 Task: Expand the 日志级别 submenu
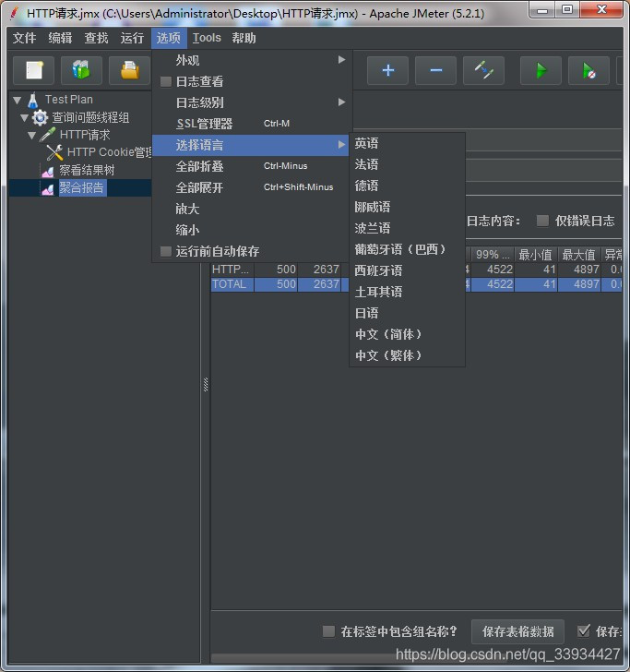click(251, 102)
